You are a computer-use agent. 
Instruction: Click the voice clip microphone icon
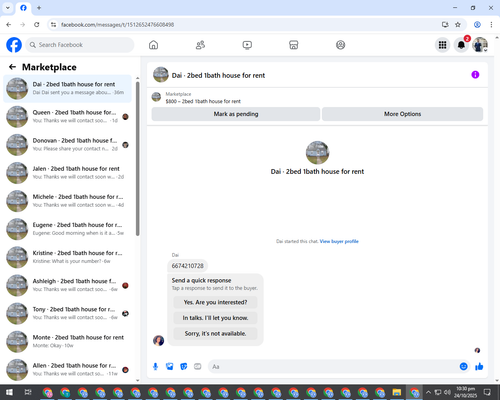[x=155, y=367]
